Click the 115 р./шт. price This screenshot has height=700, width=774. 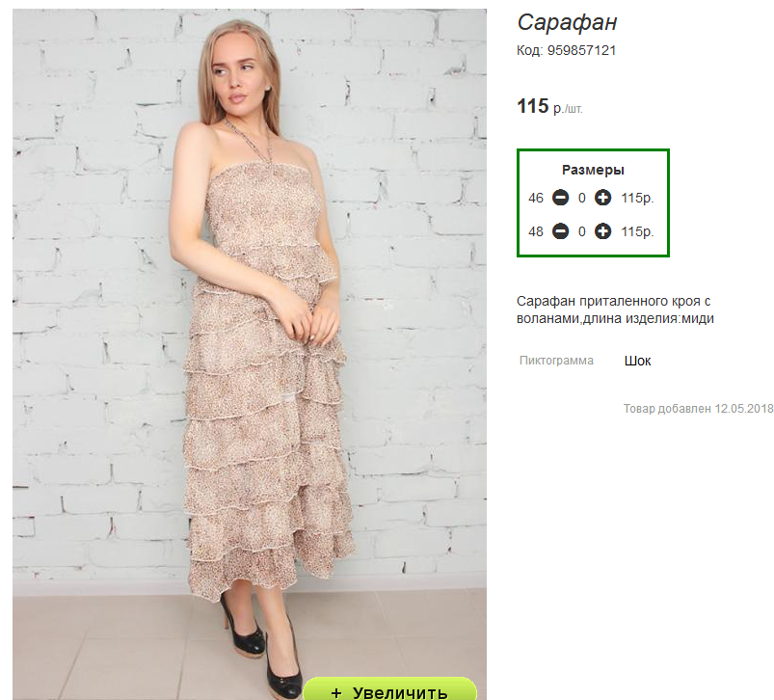[x=549, y=107]
